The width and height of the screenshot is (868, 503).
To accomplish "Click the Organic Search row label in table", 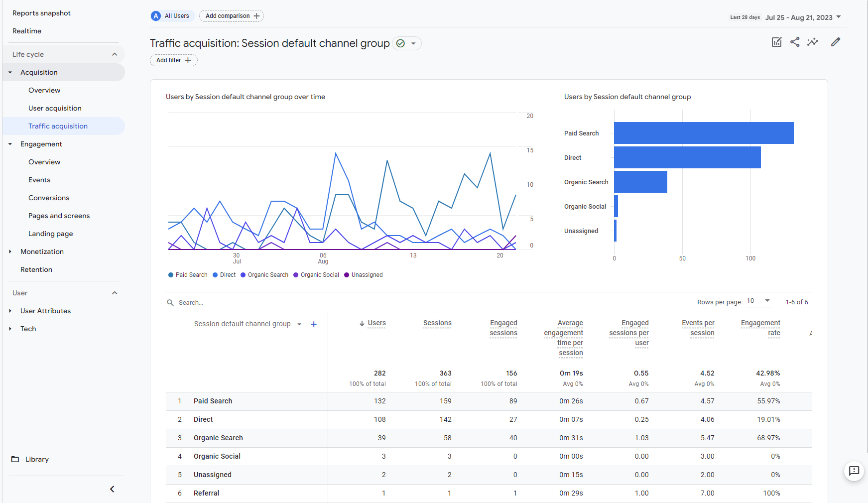I will 218,438.
